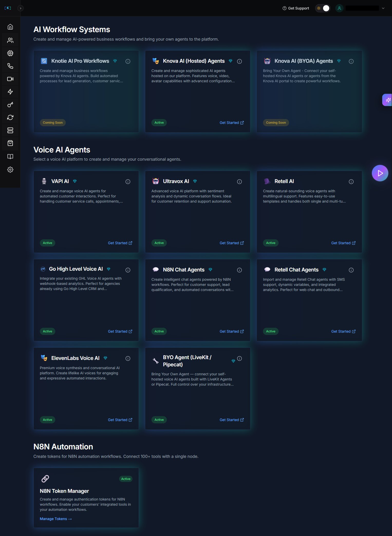Open the Users icon in sidebar
Image resolution: width=392 pixels, height=536 pixels.
point(10,40)
